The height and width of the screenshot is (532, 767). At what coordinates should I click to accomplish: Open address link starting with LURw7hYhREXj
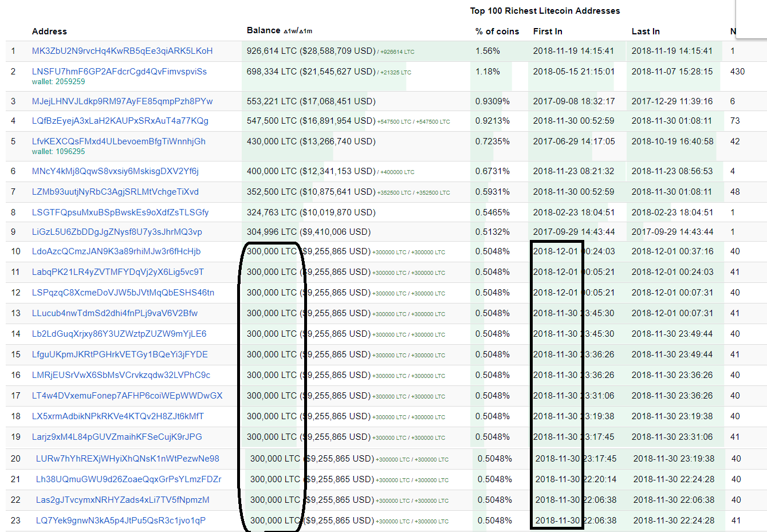pyautogui.click(x=128, y=459)
